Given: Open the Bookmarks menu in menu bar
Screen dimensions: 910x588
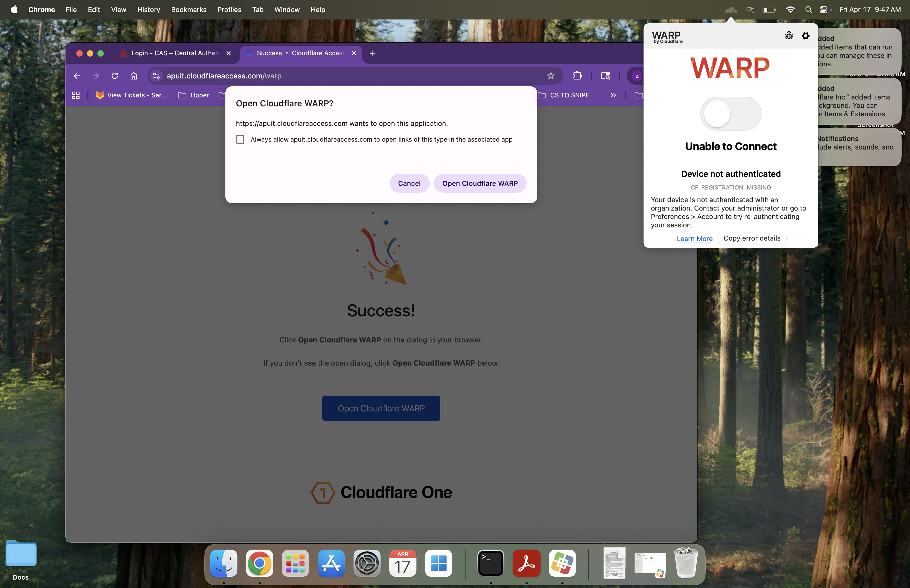Looking at the screenshot, I should tap(188, 9).
